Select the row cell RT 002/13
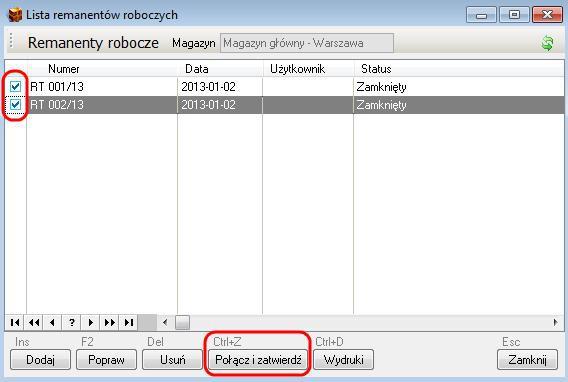568x382 pixels. click(102, 105)
